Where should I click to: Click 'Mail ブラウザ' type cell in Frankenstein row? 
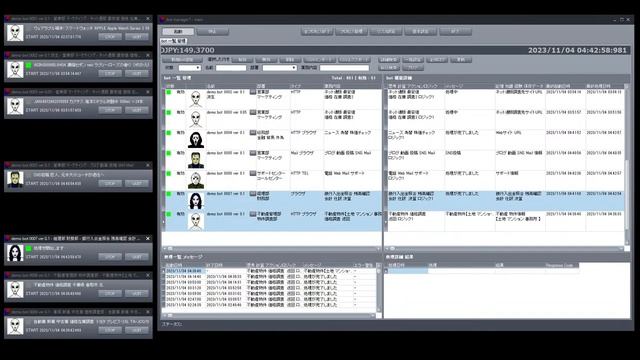point(302,153)
